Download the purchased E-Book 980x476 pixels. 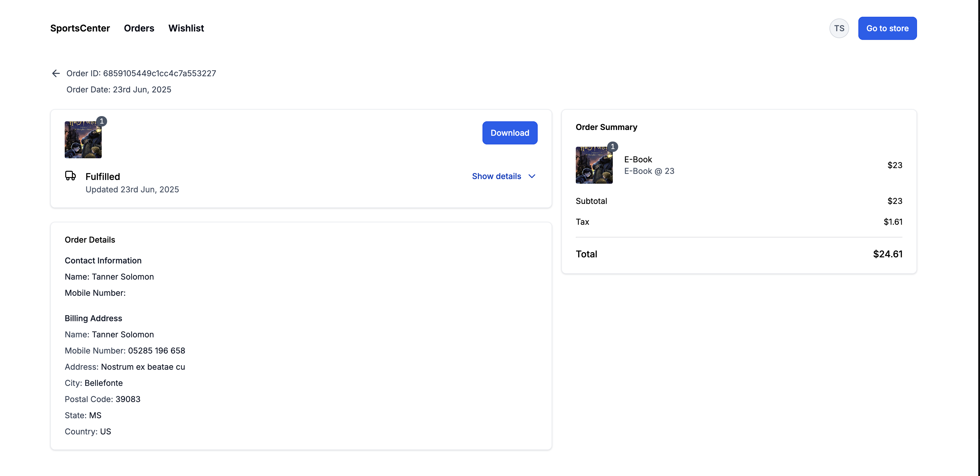coord(509,133)
